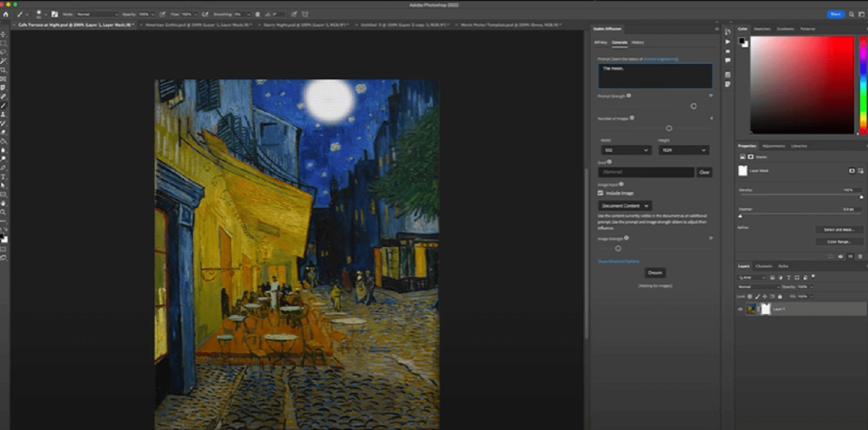Open the Show Advanced Options link

[618, 261]
